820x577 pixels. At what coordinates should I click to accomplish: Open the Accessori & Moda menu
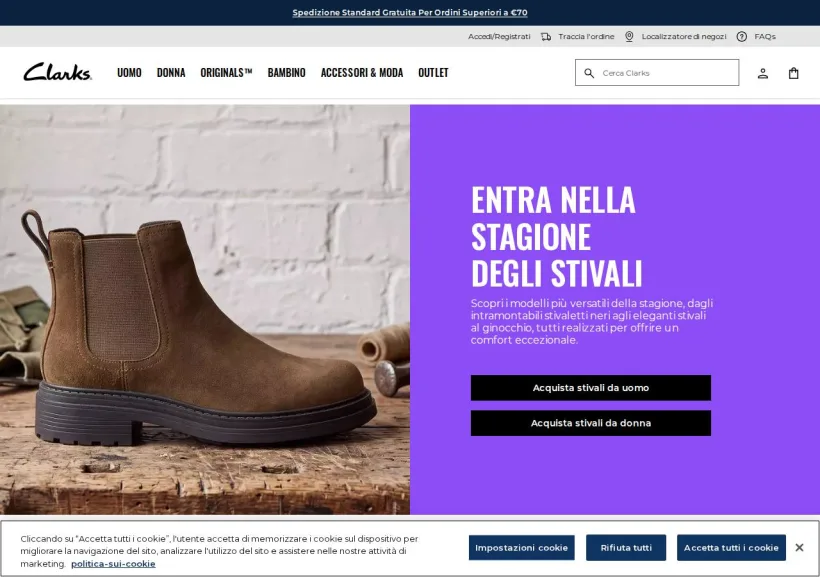[362, 73]
